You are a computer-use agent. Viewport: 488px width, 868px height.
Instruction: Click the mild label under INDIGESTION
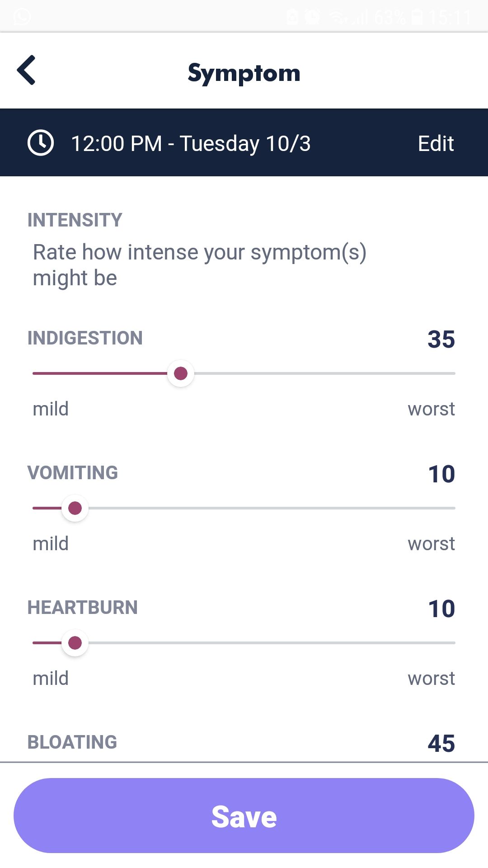point(50,408)
